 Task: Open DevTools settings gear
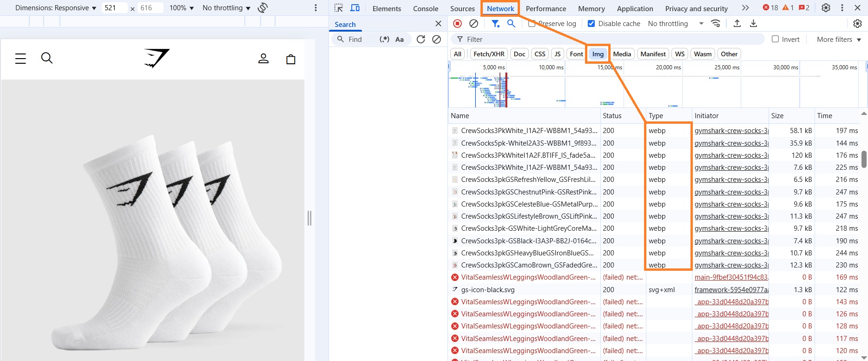click(x=826, y=8)
